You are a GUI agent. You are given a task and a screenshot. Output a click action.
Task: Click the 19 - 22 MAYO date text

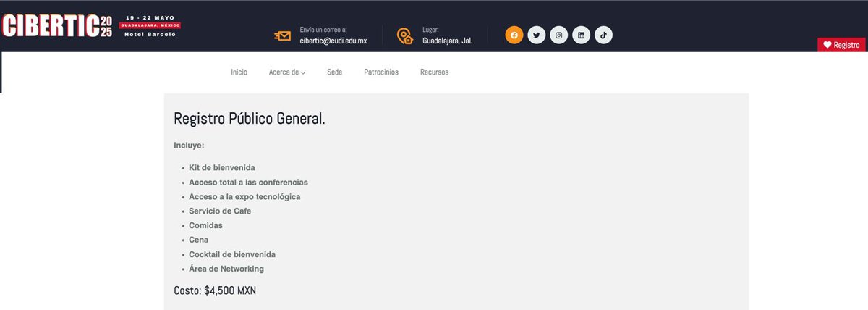tap(150, 17)
